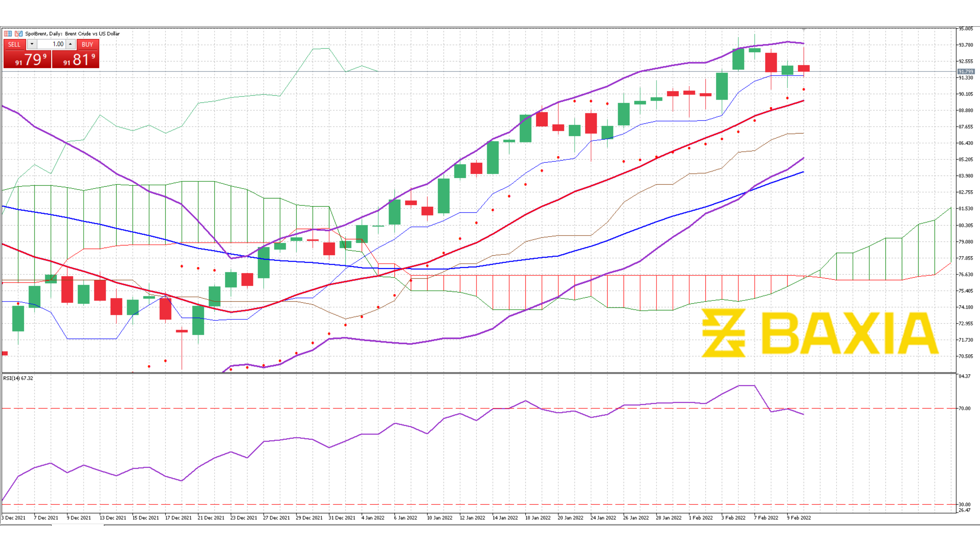Click the 9 Feb 2022 date label
The width and height of the screenshot is (980, 552).
pyautogui.click(x=799, y=518)
